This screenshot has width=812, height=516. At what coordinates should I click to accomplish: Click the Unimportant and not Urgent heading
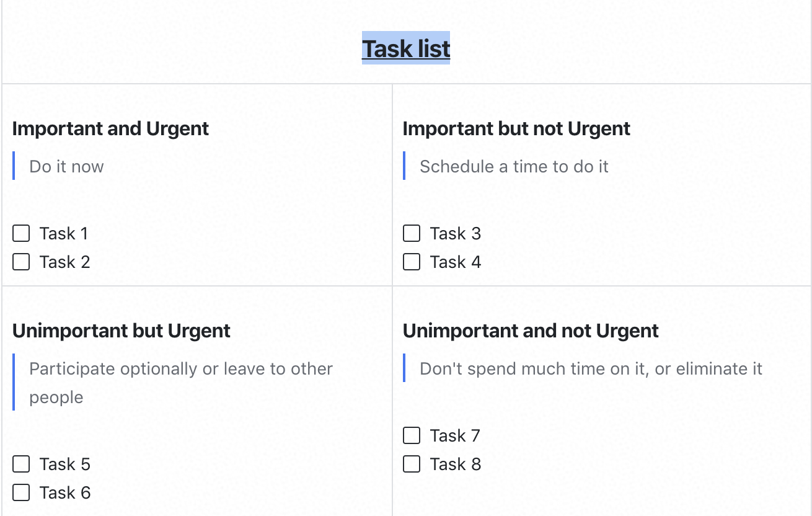coord(531,331)
